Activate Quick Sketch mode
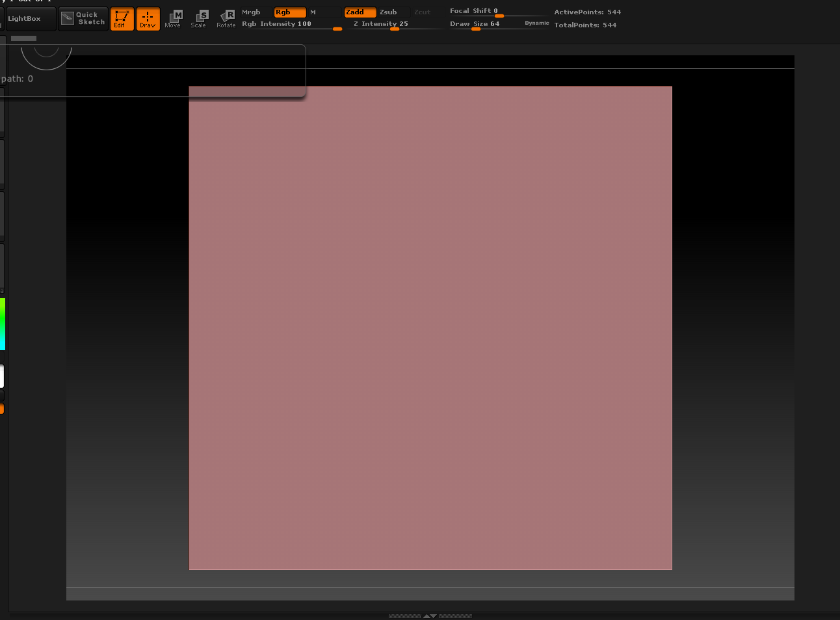840x620 pixels. 83,19
